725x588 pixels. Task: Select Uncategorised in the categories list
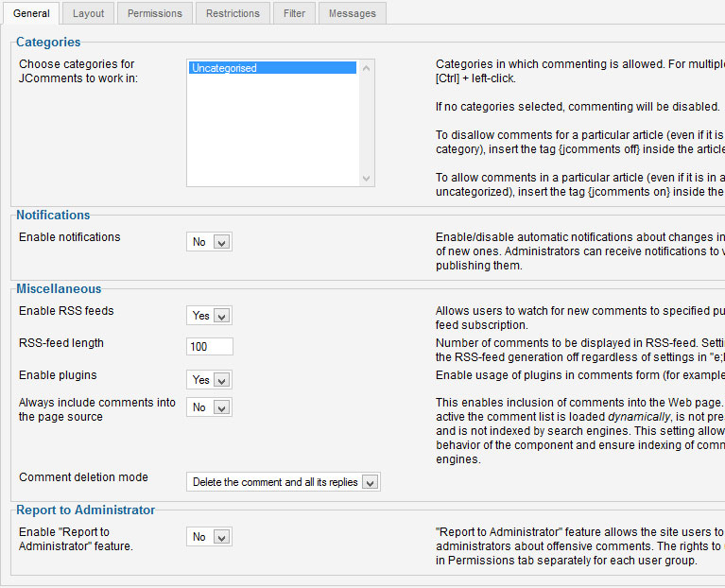(x=272, y=68)
